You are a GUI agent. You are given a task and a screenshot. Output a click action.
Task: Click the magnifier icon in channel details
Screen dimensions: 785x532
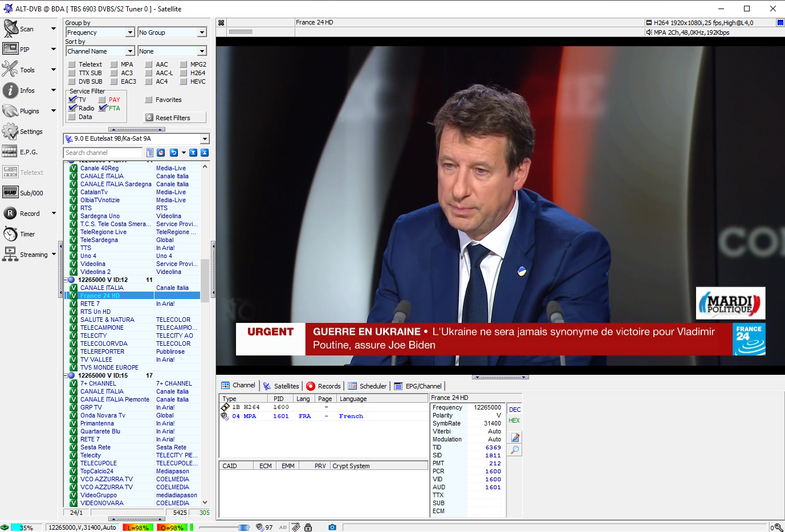(515, 450)
